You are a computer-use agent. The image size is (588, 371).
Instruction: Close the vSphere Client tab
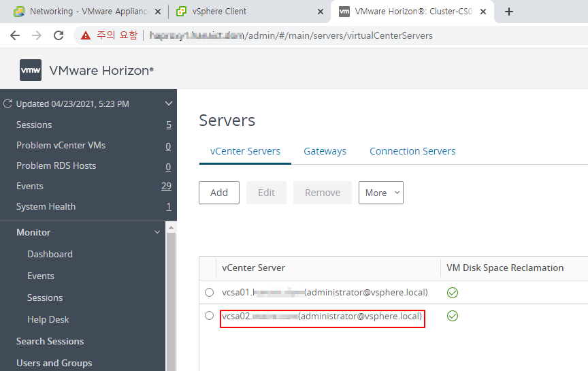coord(321,12)
